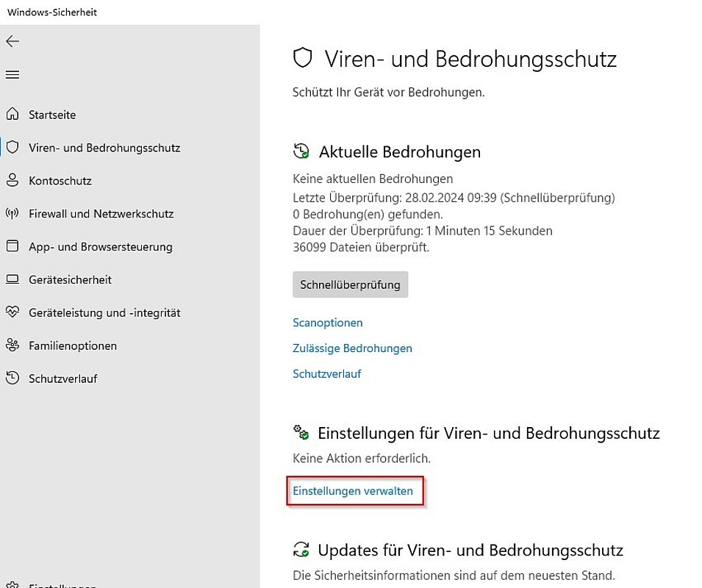702x588 pixels.
Task: Click the Geräteleistung heart icon
Action: click(12, 312)
